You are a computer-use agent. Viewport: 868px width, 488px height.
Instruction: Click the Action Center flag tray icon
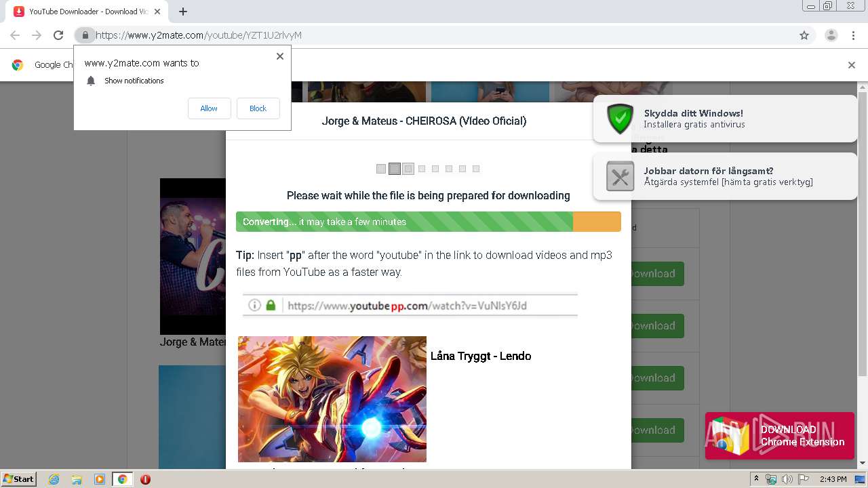click(x=802, y=479)
